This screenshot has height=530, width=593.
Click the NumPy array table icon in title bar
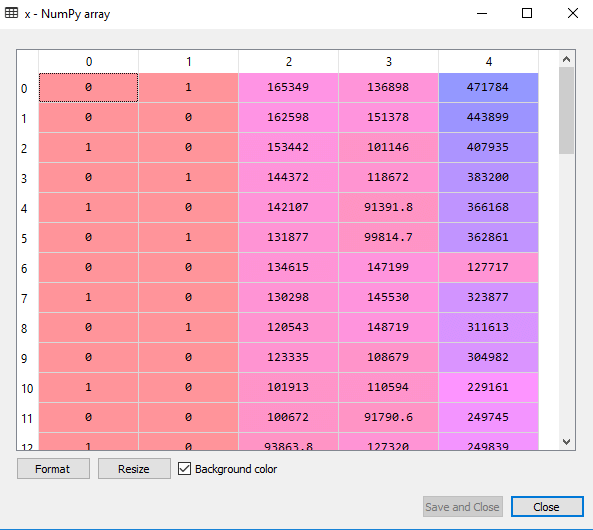pos(11,13)
